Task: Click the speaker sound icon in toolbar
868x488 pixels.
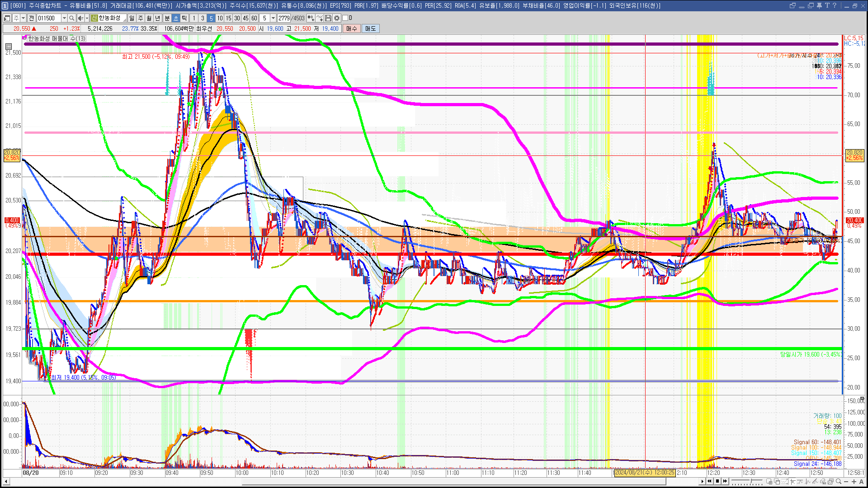Action: tap(80, 18)
